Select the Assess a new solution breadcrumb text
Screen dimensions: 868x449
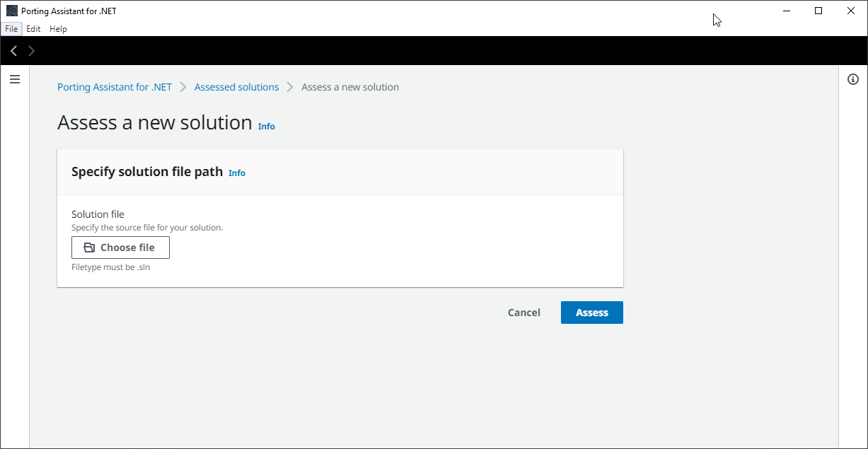click(349, 86)
